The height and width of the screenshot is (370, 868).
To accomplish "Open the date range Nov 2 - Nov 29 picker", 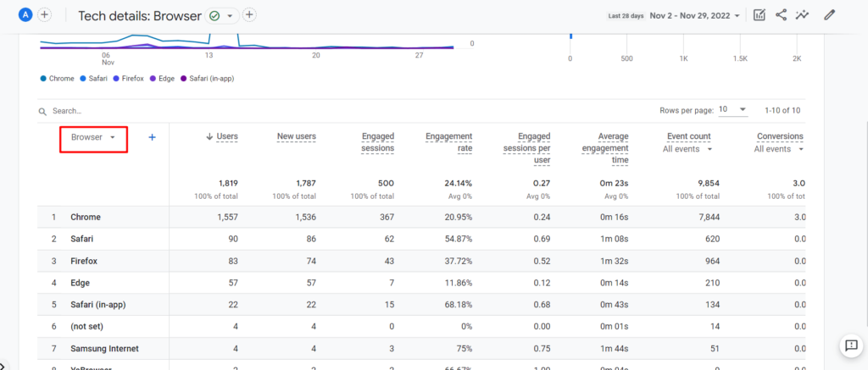I will (695, 15).
